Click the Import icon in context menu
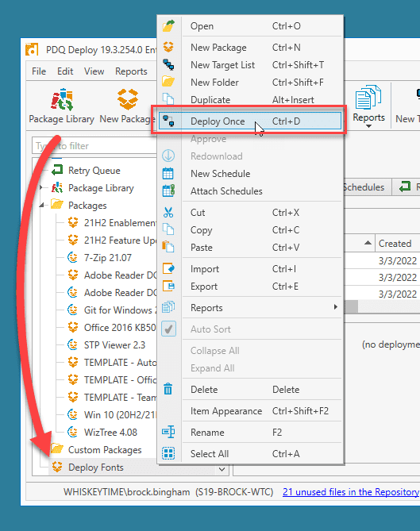 tap(168, 268)
